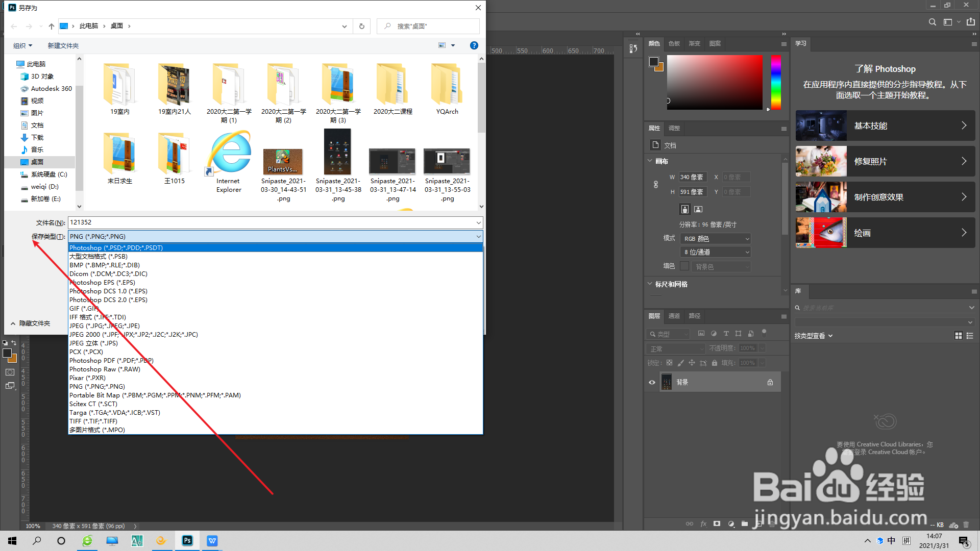This screenshot has width=980, height=551.
Task: Click the Photoshop search magnifier icon
Action: click(x=932, y=22)
